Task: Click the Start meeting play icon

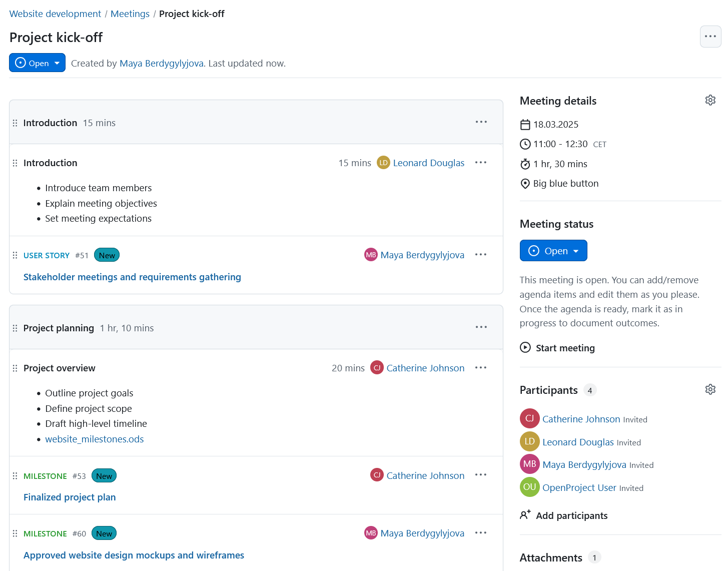Action: [x=525, y=347]
